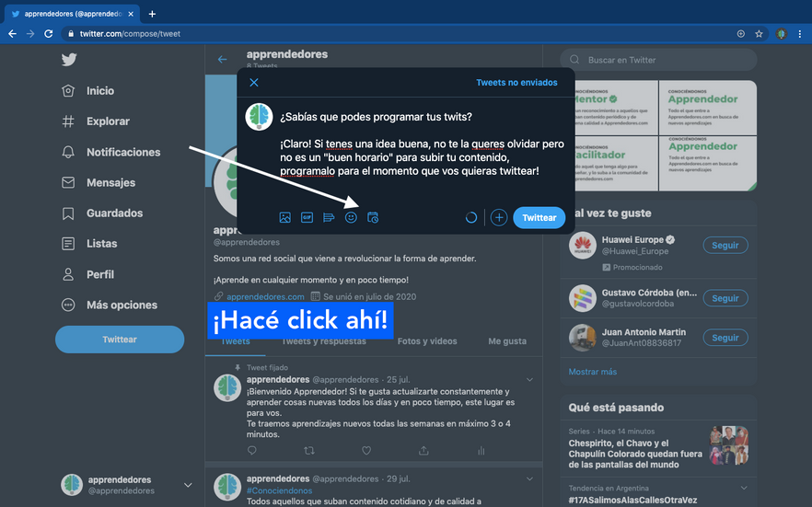
Task: Click the profile back arrow
Action: [222, 60]
